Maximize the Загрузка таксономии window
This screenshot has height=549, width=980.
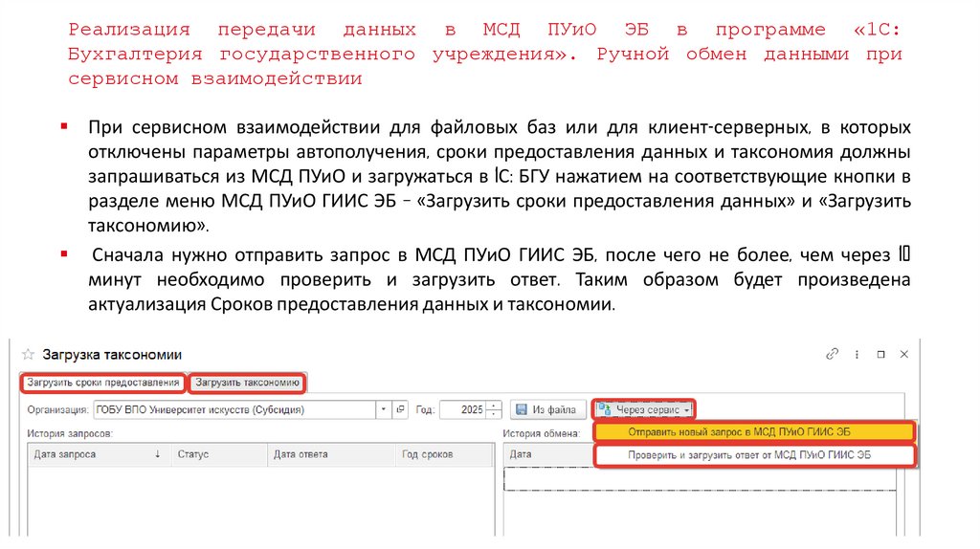click(x=880, y=354)
